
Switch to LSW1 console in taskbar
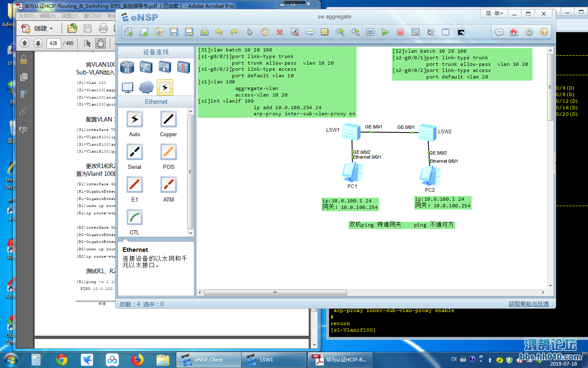[x=274, y=360]
